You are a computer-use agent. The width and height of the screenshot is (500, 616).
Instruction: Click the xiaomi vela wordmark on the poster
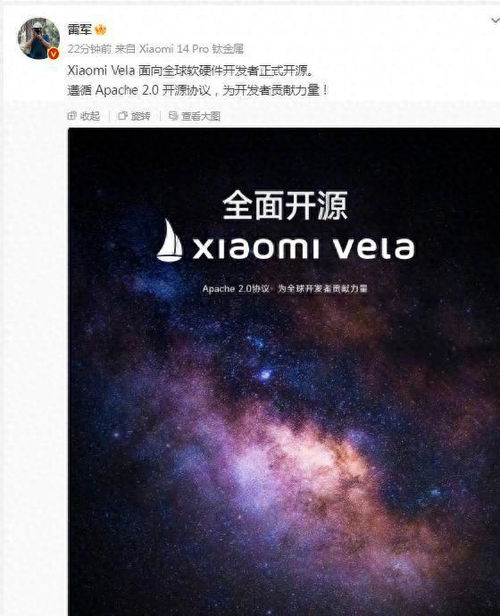tap(303, 248)
